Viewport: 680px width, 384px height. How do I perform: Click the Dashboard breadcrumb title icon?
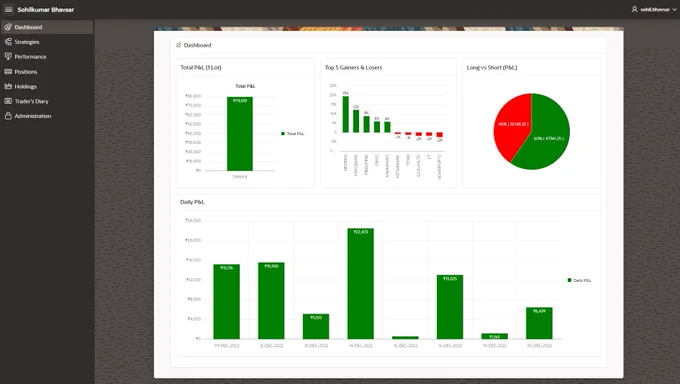coord(178,45)
